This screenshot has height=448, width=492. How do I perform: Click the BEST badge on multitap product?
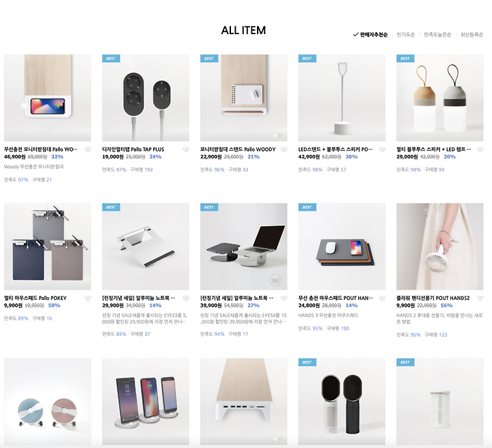[111, 58]
